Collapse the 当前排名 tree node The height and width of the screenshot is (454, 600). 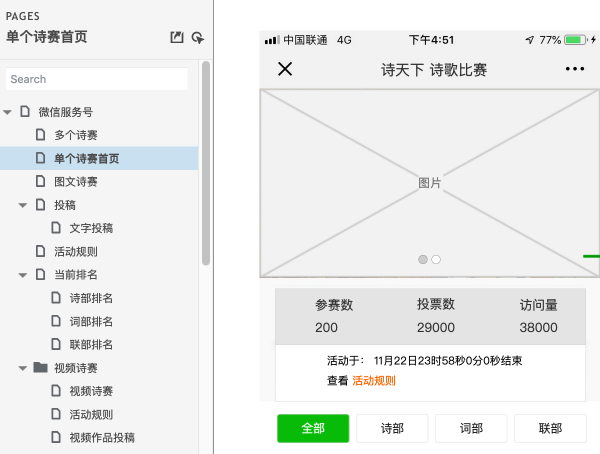(23, 274)
